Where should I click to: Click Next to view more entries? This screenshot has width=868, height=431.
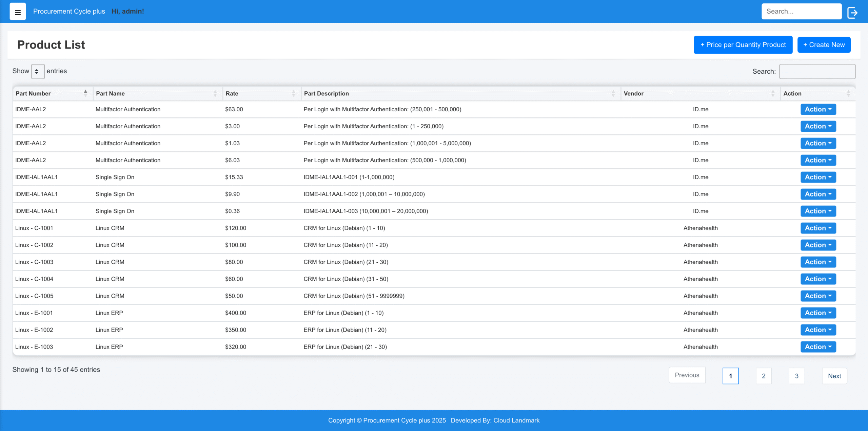(834, 376)
